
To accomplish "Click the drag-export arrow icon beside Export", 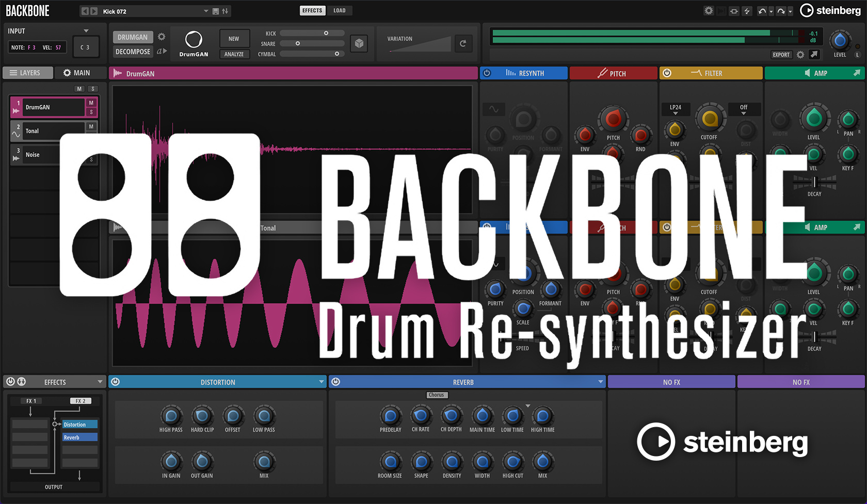I will pyautogui.click(x=814, y=54).
